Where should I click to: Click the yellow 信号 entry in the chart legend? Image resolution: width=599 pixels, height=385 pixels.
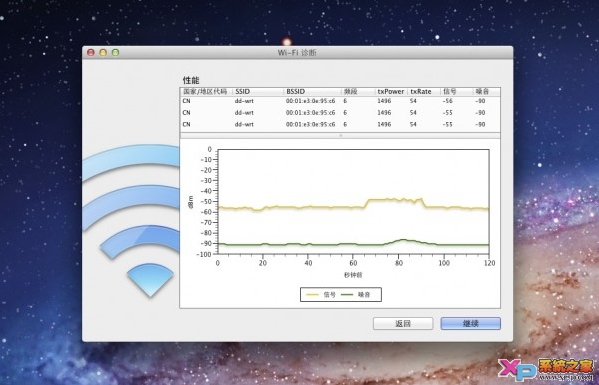point(321,294)
